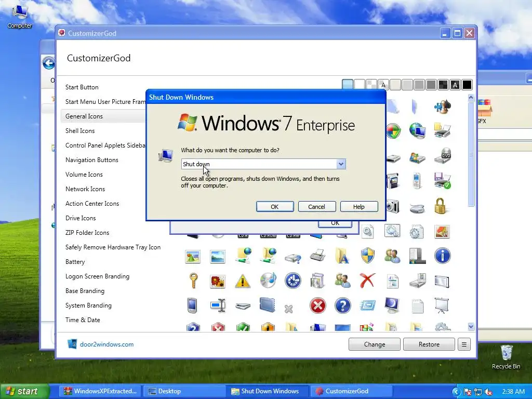The height and width of the screenshot is (399, 532).
Task: Open the shutdown action dropdown
Action: [x=341, y=164]
